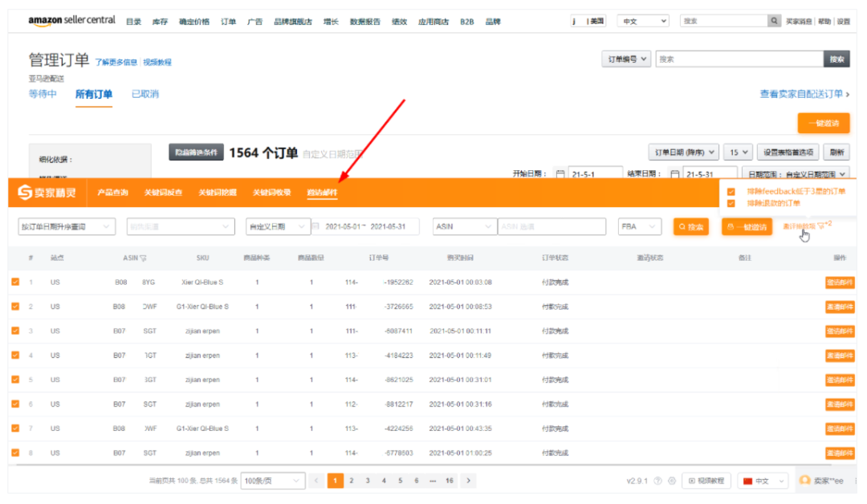Uncheck the row 7 order checkbox
Screen dimensions: 867x504
[15, 429]
